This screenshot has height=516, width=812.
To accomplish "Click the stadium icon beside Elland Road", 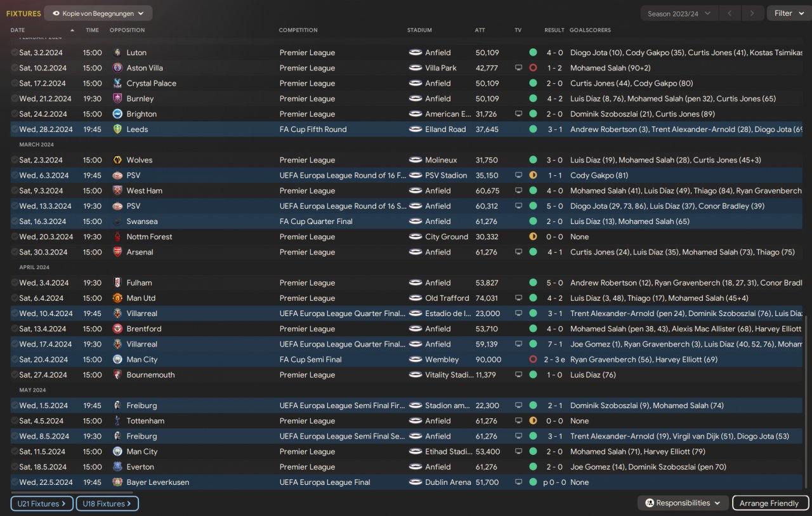I will point(416,129).
